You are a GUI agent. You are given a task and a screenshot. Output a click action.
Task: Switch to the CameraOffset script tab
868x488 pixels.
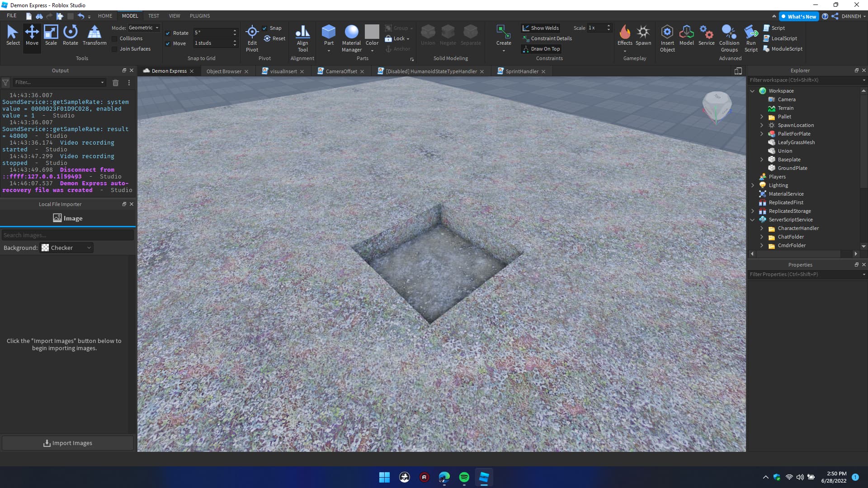point(341,71)
